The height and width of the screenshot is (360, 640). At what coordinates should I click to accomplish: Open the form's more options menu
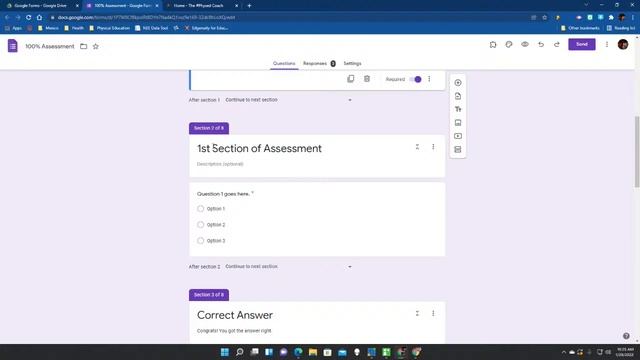tap(607, 44)
